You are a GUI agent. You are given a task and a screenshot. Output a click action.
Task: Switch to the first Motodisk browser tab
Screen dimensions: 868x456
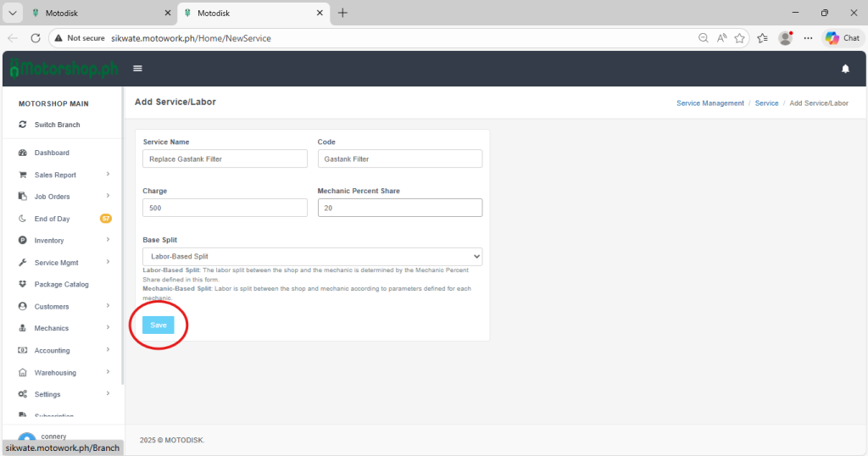pos(93,14)
